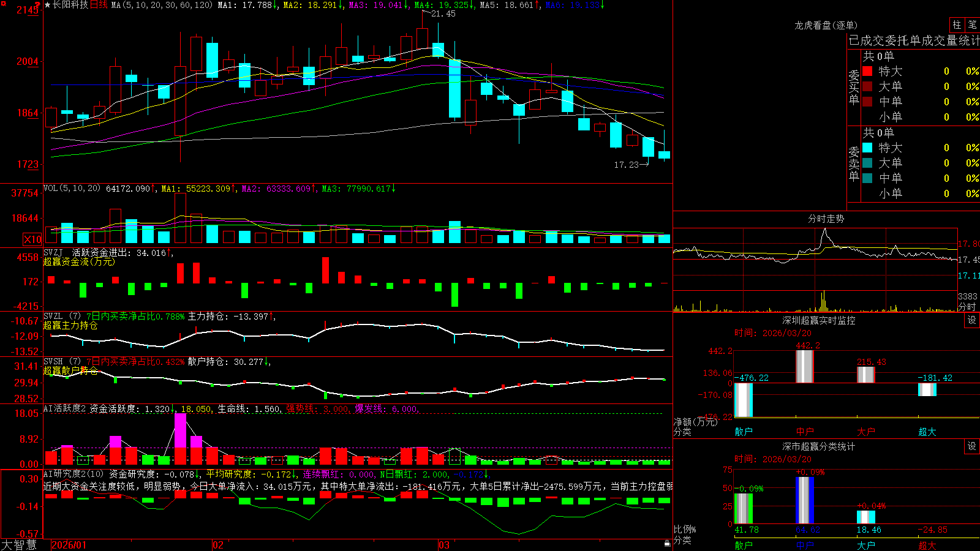Click the stock name 长阳科技
The width and height of the screenshot is (980, 551).
70,5
